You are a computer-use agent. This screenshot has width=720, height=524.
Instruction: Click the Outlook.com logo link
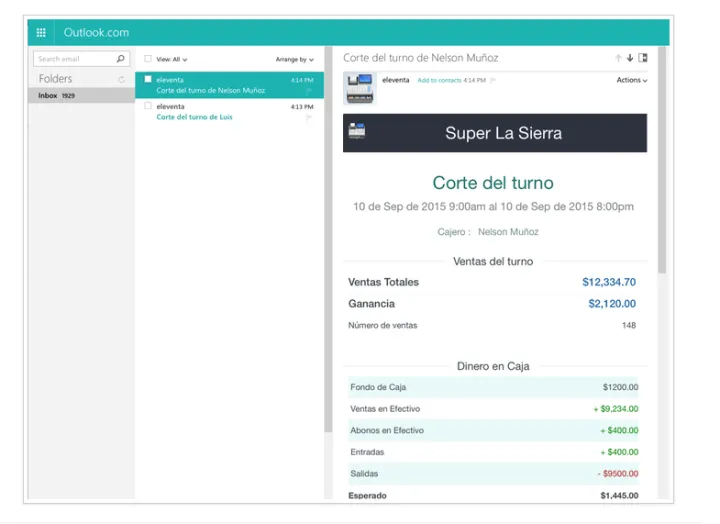click(x=96, y=32)
